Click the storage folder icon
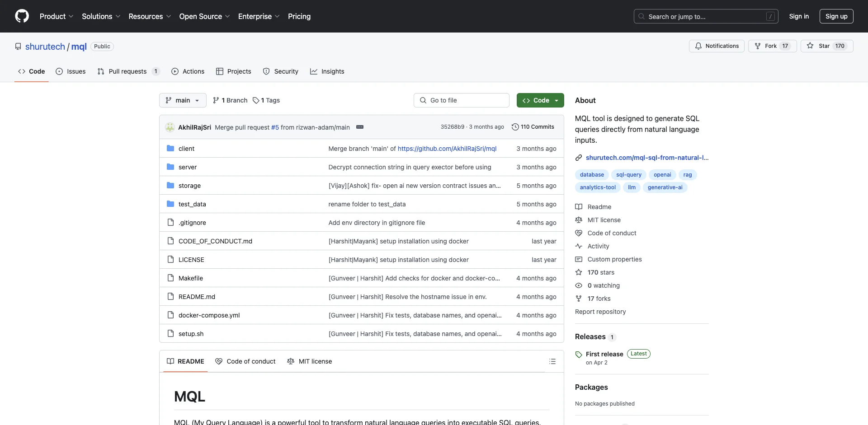Viewport: 868px width, 425px height. (170, 186)
